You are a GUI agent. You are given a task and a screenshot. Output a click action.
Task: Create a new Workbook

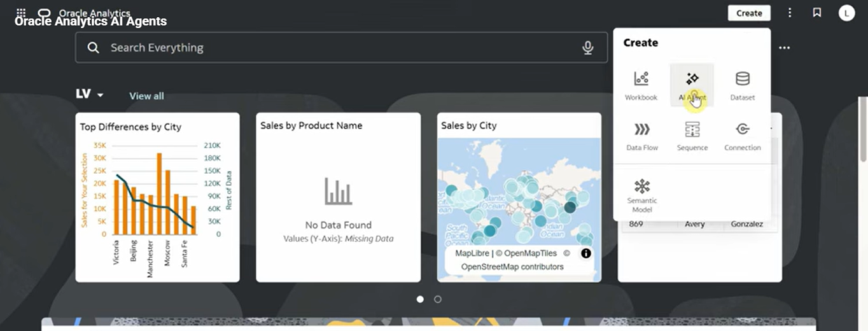point(641,85)
